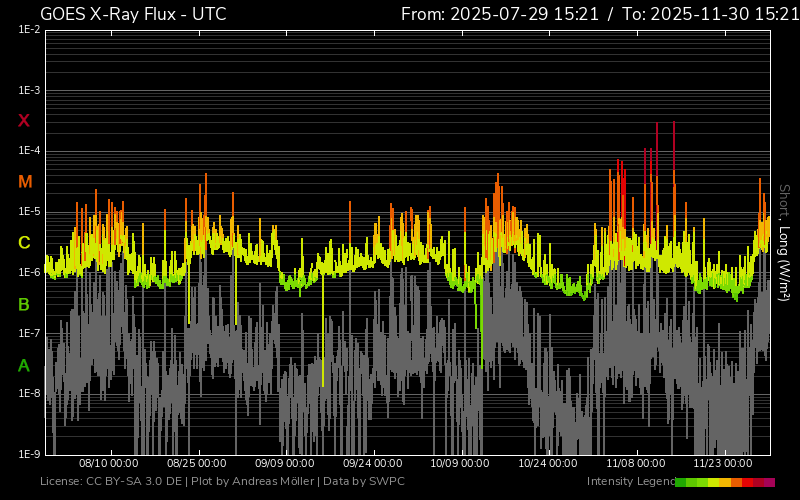Screen dimensions: 800x500
Task: Click the 'From: 2025-07-29 15:21' start date
Action: tap(499, 14)
